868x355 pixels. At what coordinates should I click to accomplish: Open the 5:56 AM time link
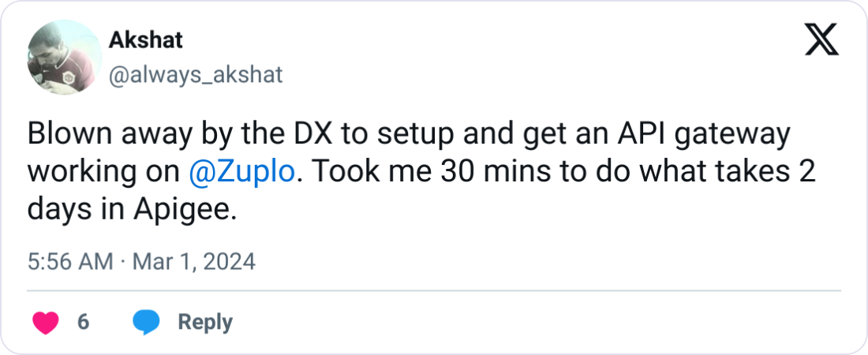pyautogui.click(x=69, y=261)
